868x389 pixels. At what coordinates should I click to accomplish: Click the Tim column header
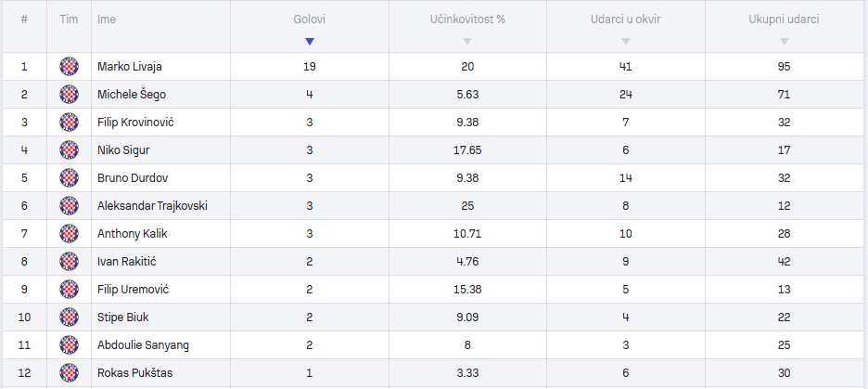coord(70,19)
